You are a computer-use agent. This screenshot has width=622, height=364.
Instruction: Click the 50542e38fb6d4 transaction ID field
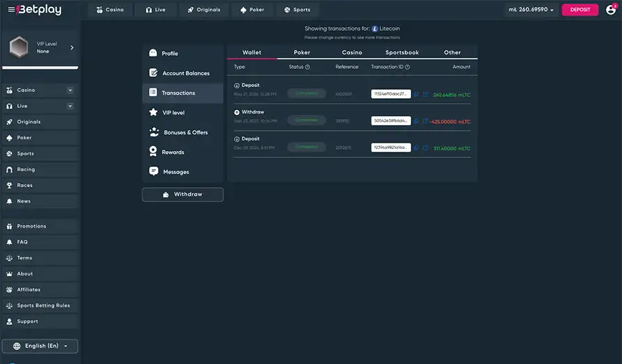(391, 120)
